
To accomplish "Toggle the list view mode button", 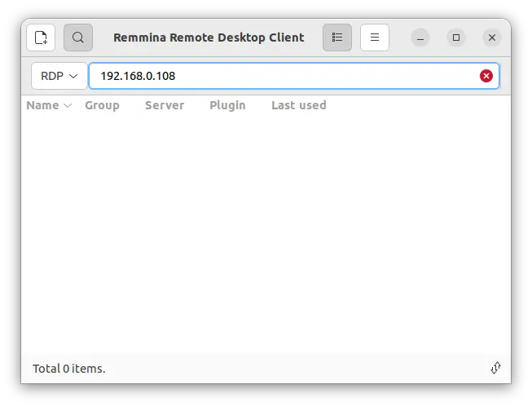I will [337, 38].
